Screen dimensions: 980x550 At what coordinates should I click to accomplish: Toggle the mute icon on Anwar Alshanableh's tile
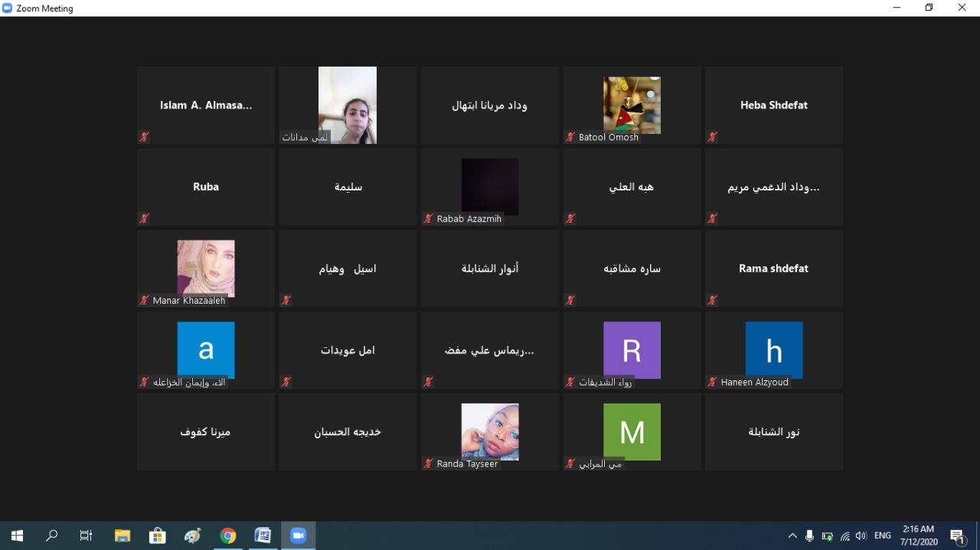pos(428,300)
